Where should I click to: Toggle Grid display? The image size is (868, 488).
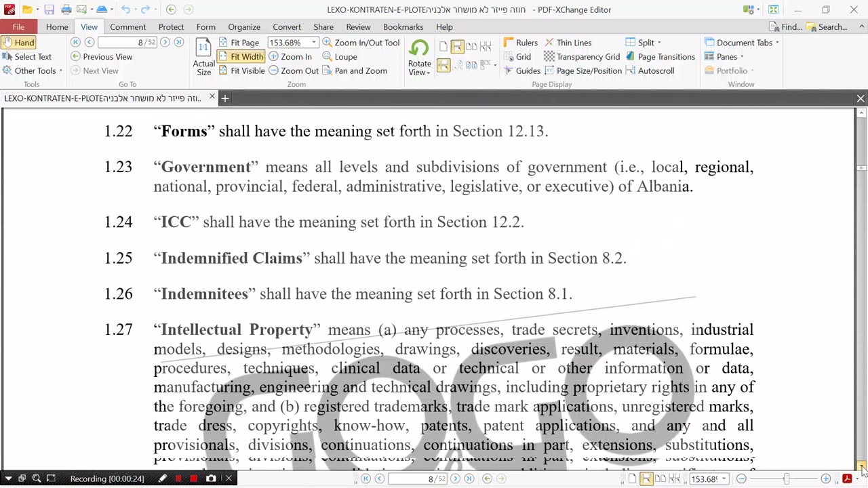517,57
